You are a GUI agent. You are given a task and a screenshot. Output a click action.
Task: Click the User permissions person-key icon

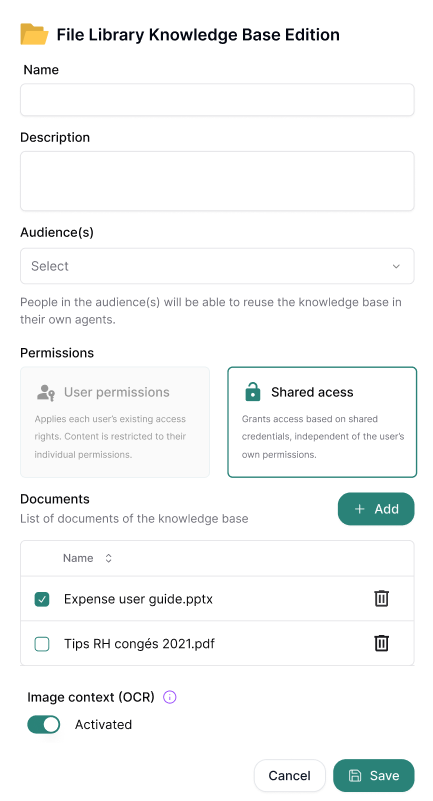[x=46, y=392]
